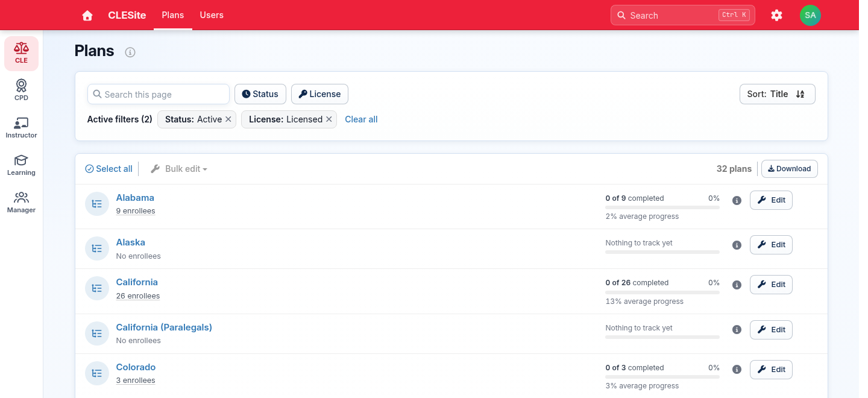868x398 pixels.
Task: Click the California (Paralegals) plan list icon
Action: [x=96, y=333]
